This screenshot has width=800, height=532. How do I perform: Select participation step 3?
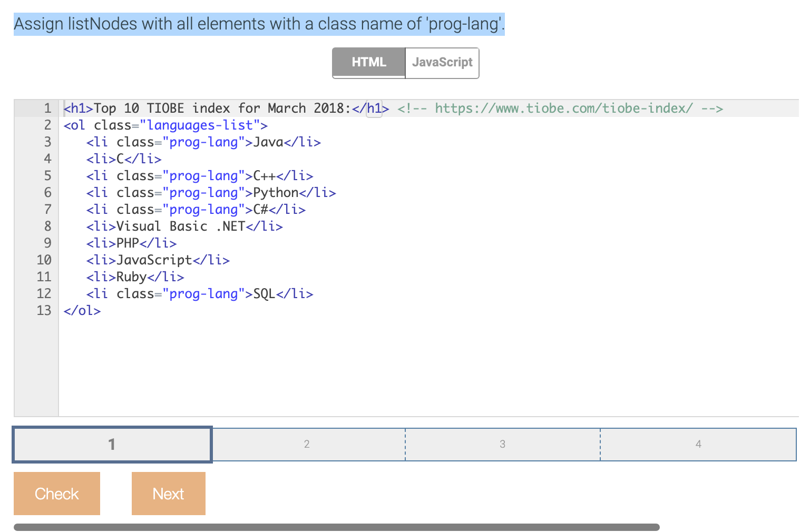(x=502, y=444)
